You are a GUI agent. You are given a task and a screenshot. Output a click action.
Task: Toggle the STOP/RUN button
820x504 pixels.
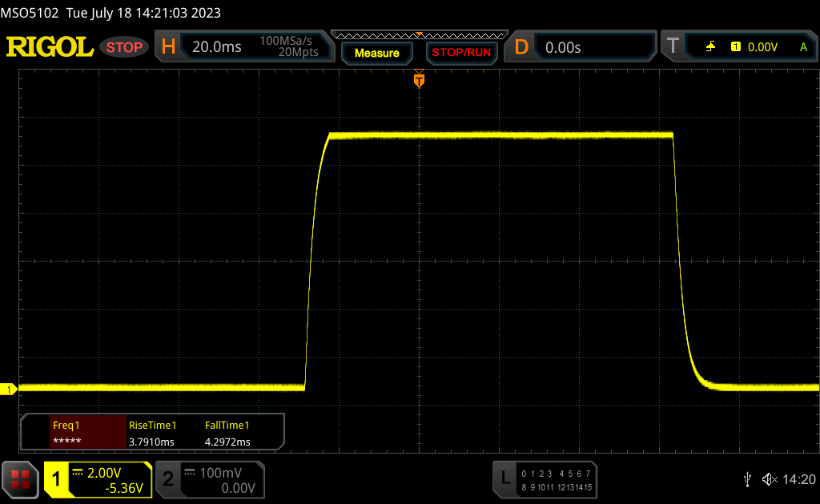(x=461, y=53)
